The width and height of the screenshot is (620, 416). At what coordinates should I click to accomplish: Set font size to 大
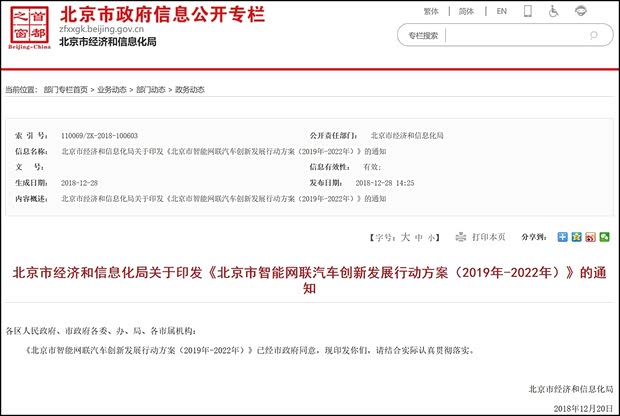(405, 237)
